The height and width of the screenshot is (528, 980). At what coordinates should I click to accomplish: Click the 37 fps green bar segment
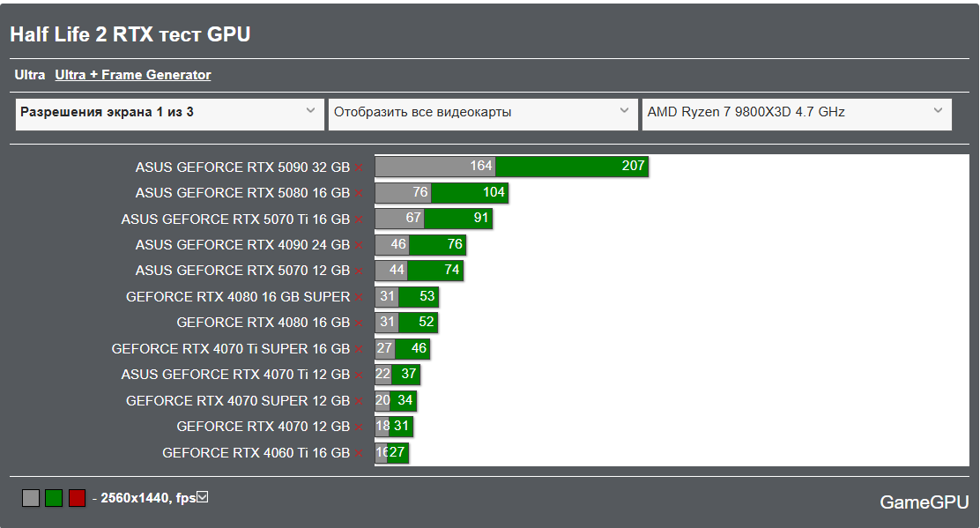click(405, 375)
